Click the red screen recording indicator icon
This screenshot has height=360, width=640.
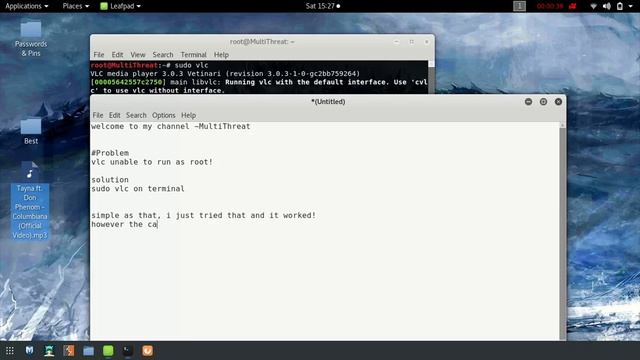click(573, 6)
